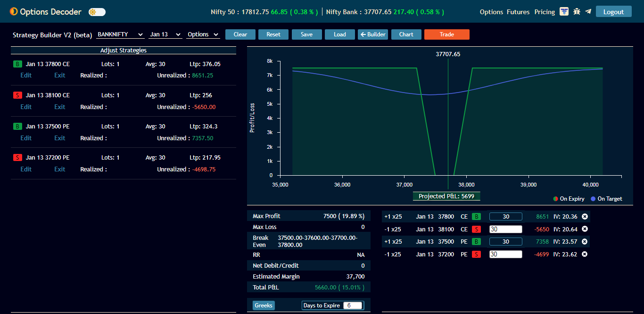
Task: Show Greeks panel
Action: coord(264,306)
